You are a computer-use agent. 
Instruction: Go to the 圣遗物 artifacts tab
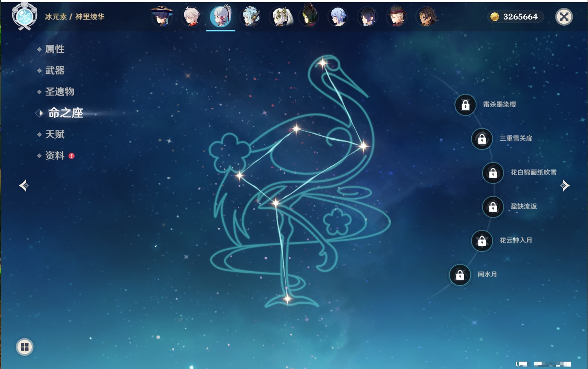59,92
